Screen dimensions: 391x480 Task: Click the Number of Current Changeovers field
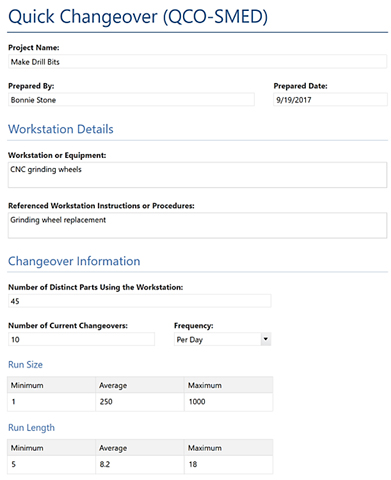(x=81, y=339)
